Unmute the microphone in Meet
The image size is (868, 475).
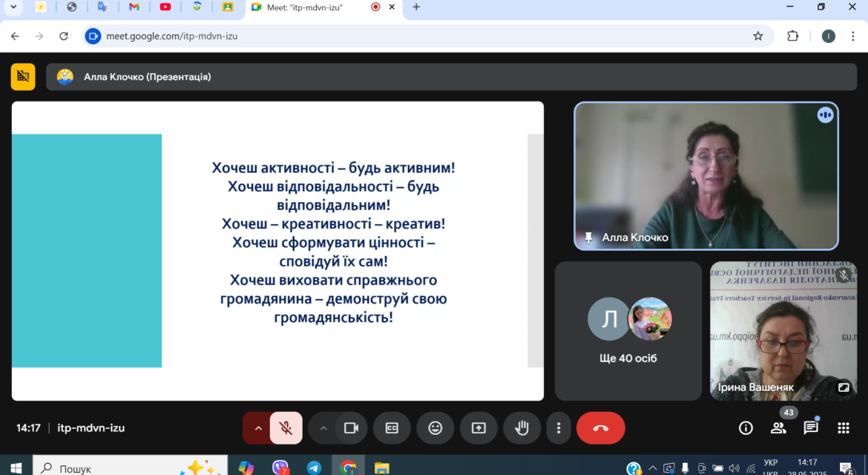(286, 428)
